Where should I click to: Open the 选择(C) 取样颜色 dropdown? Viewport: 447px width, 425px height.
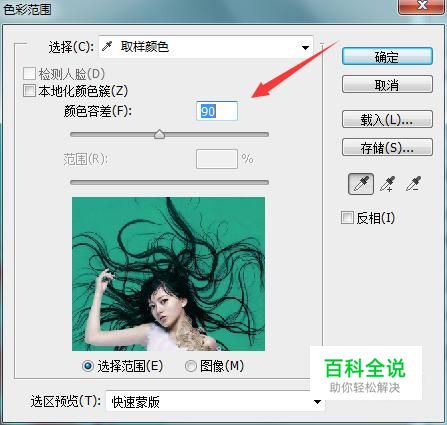[206, 47]
